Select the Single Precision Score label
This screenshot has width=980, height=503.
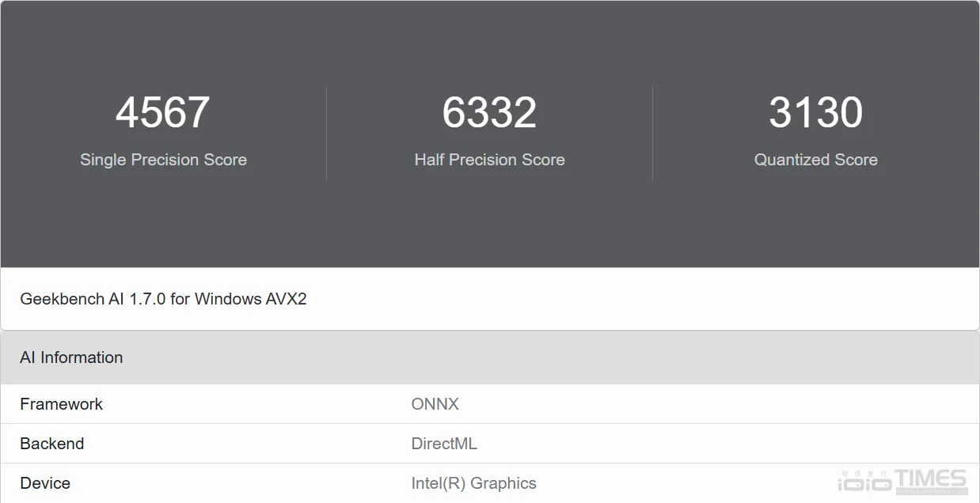tap(163, 160)
